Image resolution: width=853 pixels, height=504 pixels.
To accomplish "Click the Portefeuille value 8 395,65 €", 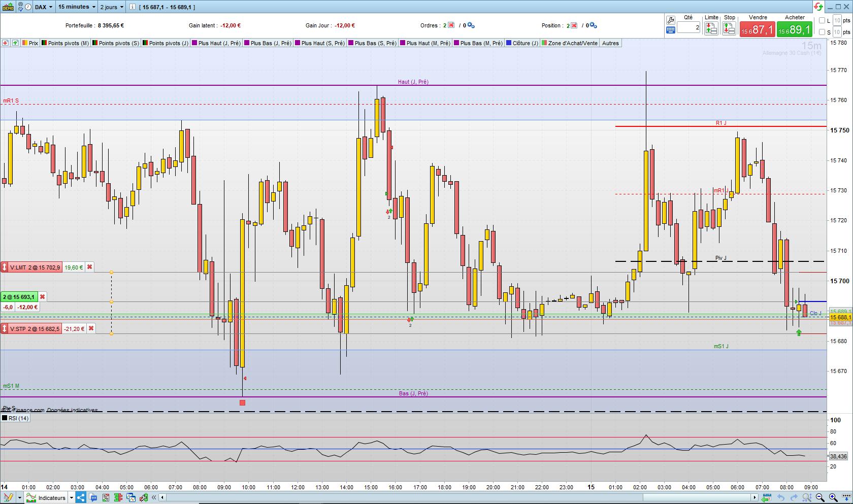I will [x=111, y=25].
